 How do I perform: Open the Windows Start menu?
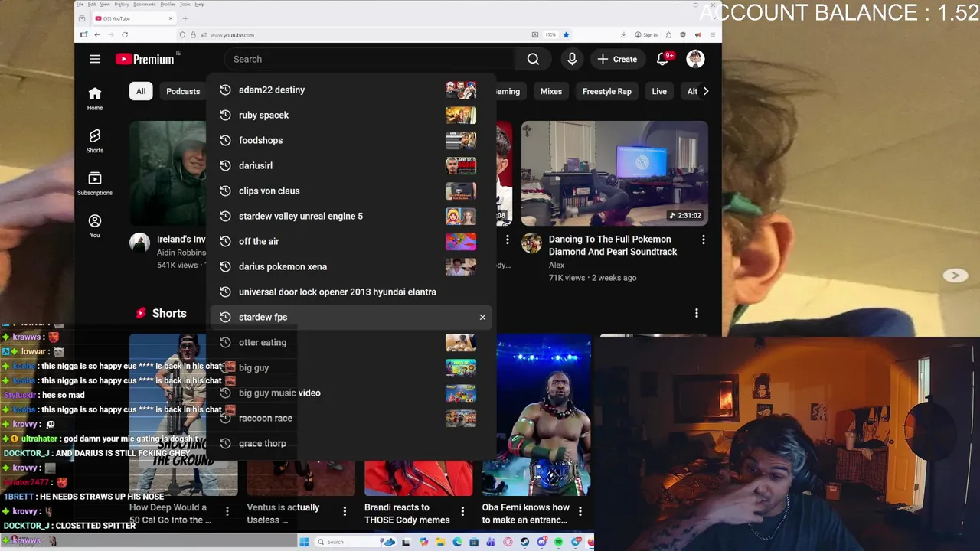tap(304, 542)
